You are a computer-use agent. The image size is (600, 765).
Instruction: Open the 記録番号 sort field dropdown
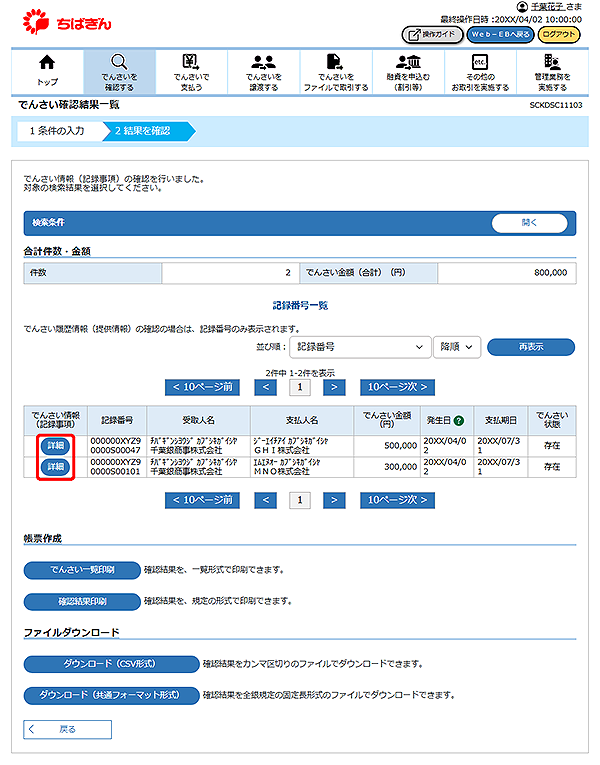coord(360,347)
